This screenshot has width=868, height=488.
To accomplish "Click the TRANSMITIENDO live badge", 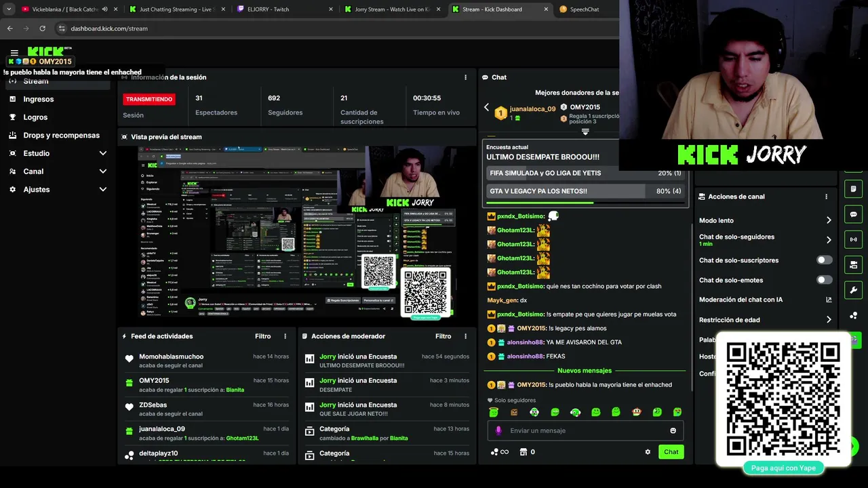I will click(x=149, y=99).
